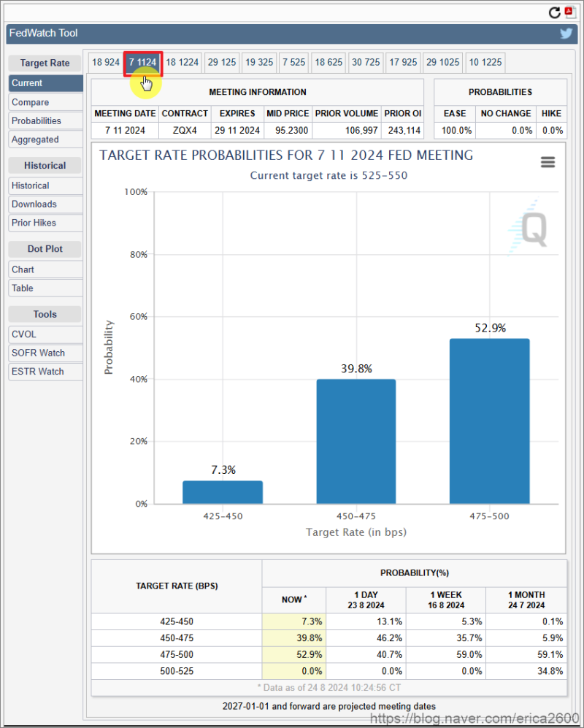Open Current under Target Rate
Viewport: 584px width, 728px height.
click(x=45, y=83)
